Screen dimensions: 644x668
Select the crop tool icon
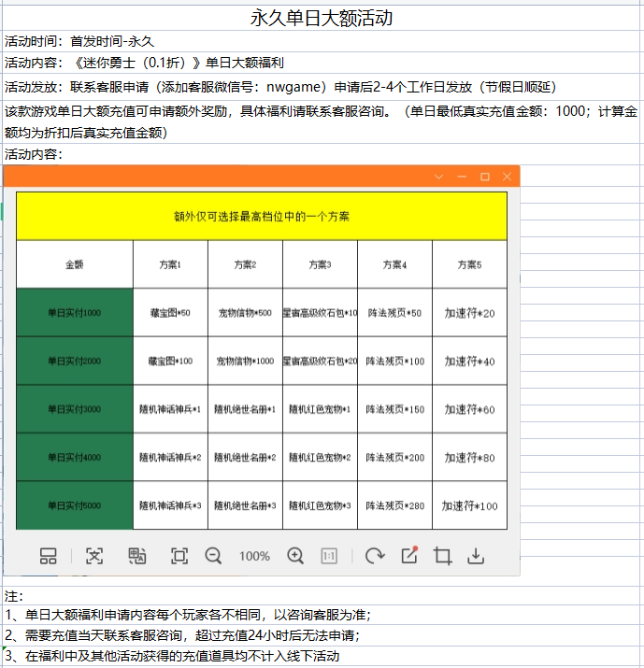(x=442, y=556)
